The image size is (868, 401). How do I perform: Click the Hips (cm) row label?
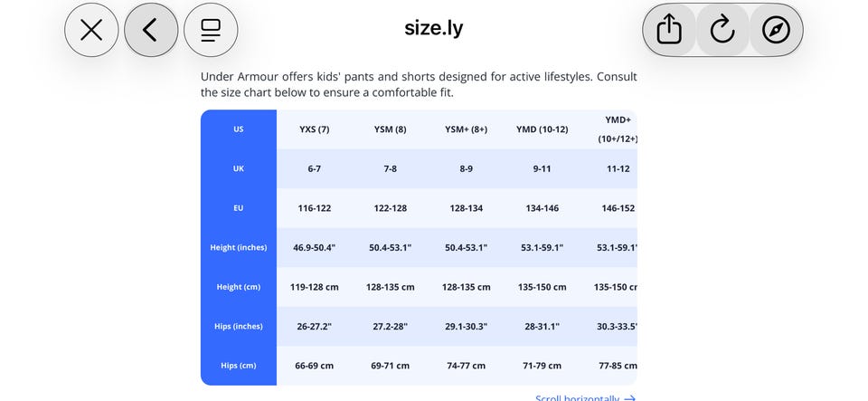239,366
